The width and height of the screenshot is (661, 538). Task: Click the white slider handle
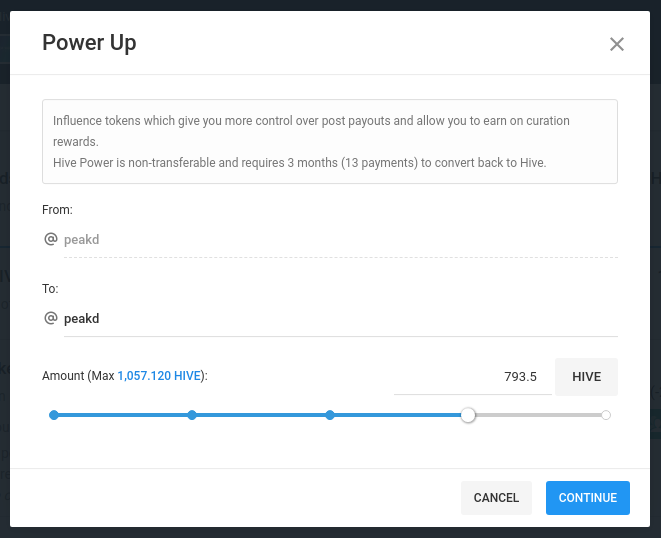point(468,415)
